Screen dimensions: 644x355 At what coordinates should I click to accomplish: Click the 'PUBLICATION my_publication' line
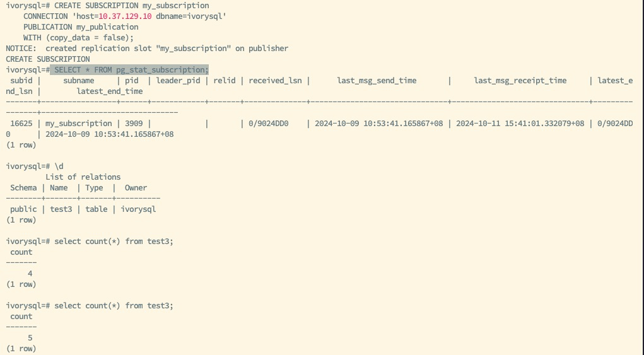pos(81,27)
